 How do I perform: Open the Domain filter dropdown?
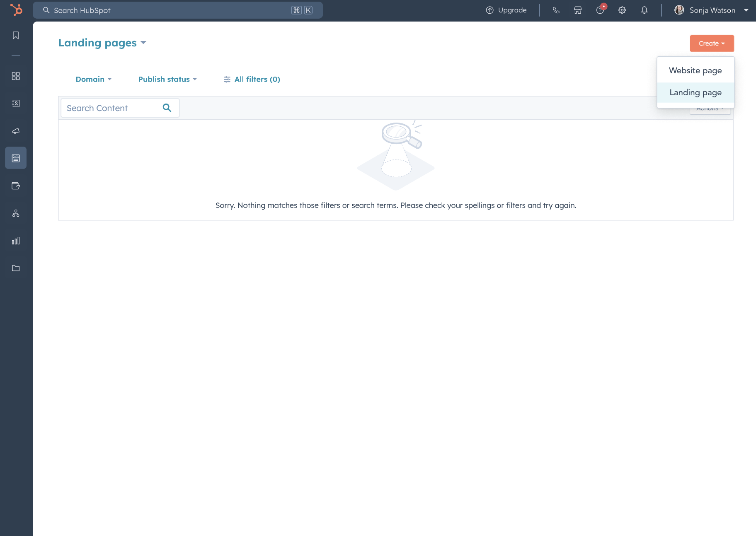coord(94,79)
